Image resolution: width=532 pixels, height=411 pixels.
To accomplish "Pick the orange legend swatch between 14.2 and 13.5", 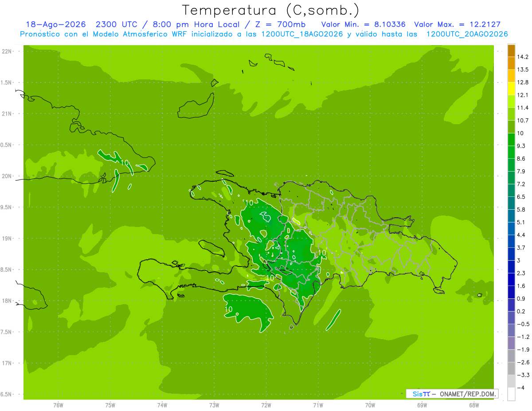I will pos(511,64).
